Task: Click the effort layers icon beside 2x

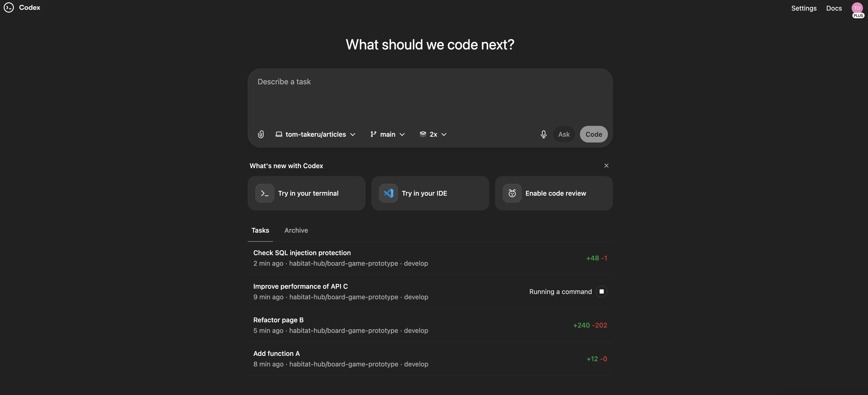Action: pyautogui.click(x=423, y=134)
